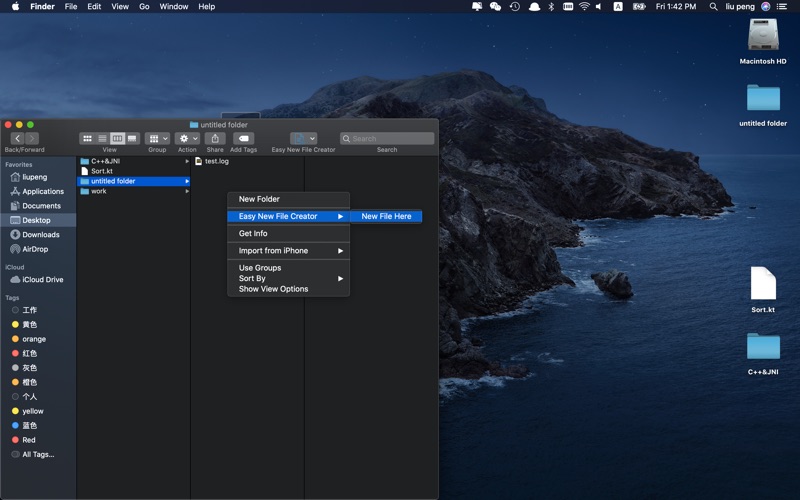
Task: Open the Easy New File Creator toolbar dropdown
Action: click(303, 138)
